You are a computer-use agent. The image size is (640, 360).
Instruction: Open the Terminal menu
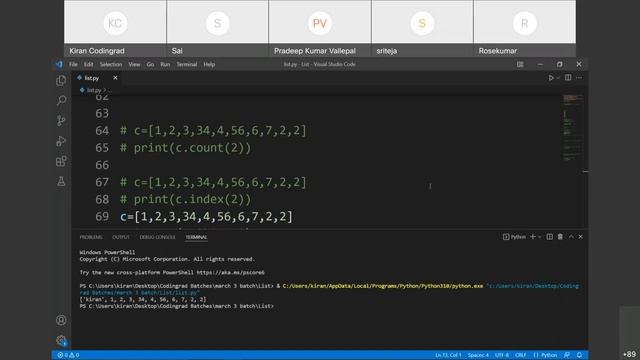[x=187, y=64]
